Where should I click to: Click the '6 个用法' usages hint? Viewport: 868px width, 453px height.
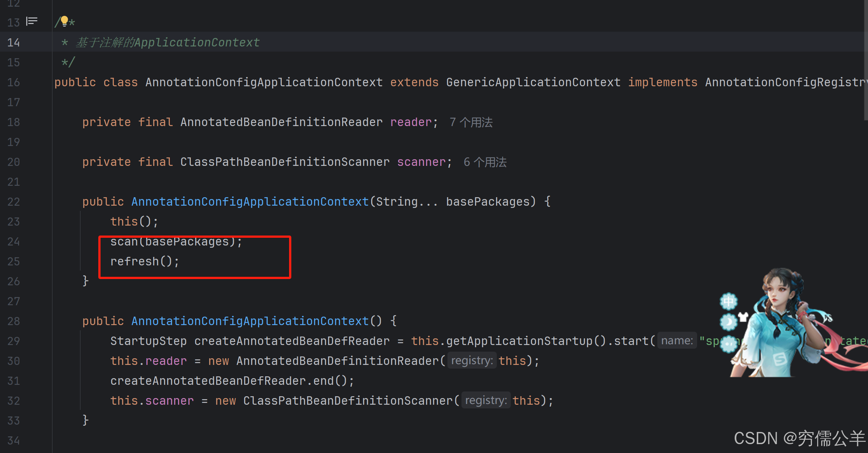[485, 162]
